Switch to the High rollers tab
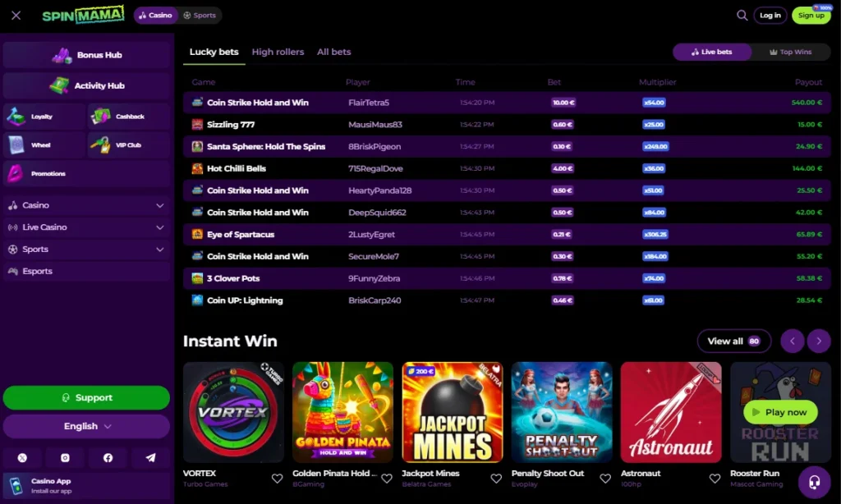This screenshot has height=504, width=841. pyautogui.click(x=278, y=52)
